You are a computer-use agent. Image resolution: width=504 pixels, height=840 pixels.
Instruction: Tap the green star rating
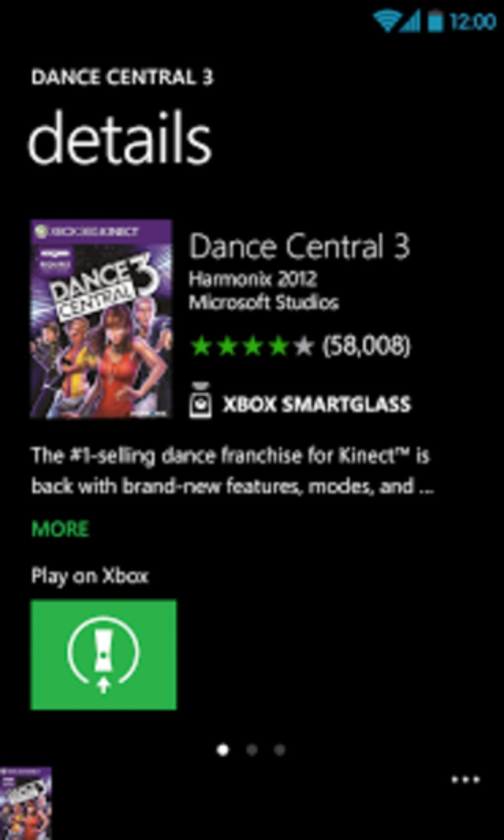(x=252, y=346)
